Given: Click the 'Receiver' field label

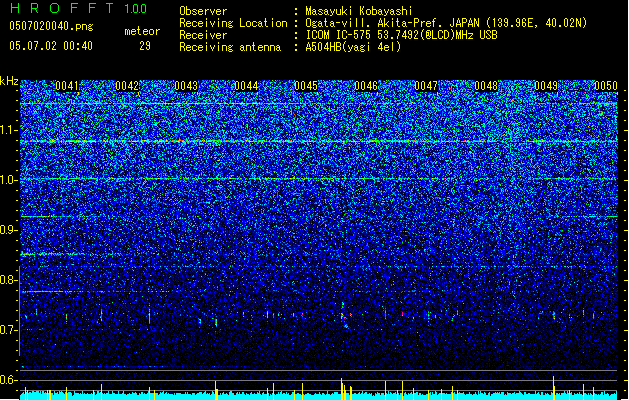Looking at the screenshot, I should pos(203,35).
